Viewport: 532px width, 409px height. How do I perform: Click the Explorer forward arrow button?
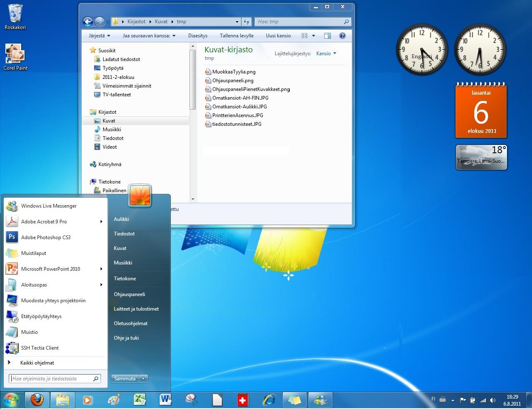pyautogui.click(x=99, y=22)
